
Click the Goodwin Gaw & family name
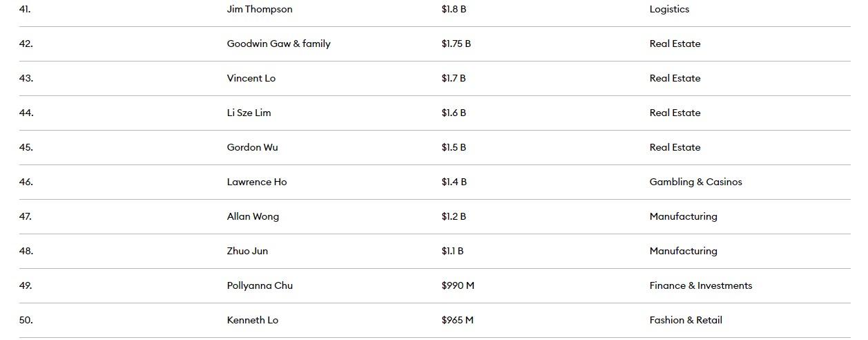pyautogui.click(x=278, y=44)
